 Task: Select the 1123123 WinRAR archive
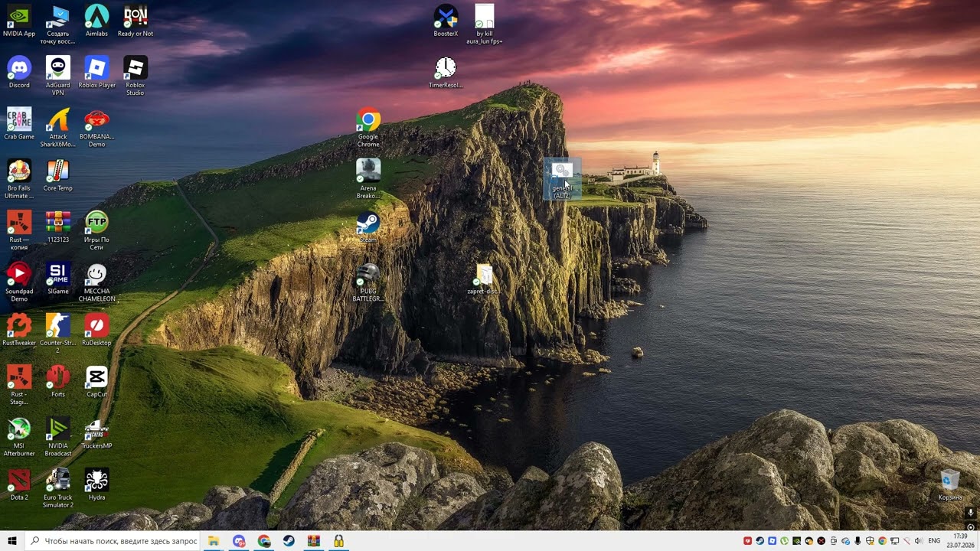click(x=58, y=226)
